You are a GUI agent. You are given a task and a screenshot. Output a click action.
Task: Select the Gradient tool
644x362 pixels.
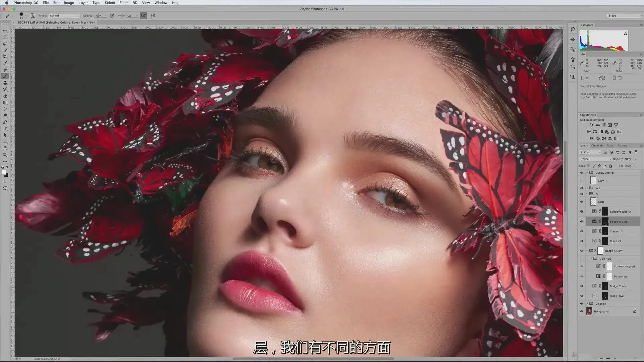5,103
